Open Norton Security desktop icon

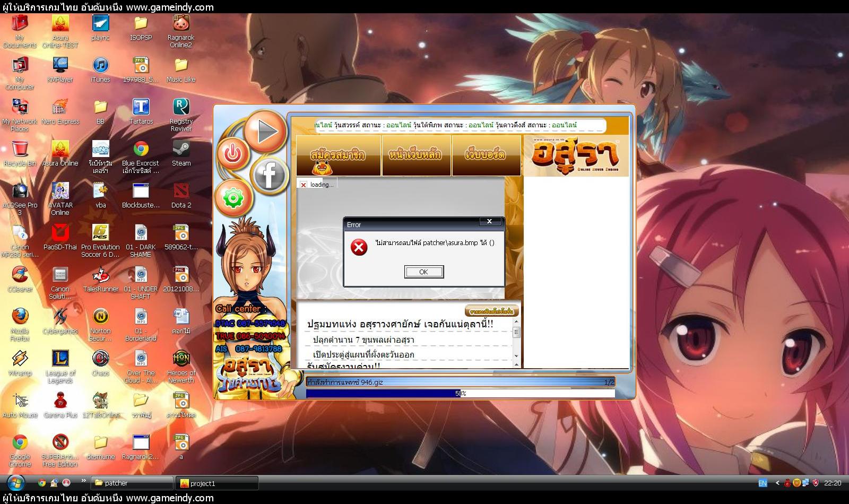pos(100,325)
